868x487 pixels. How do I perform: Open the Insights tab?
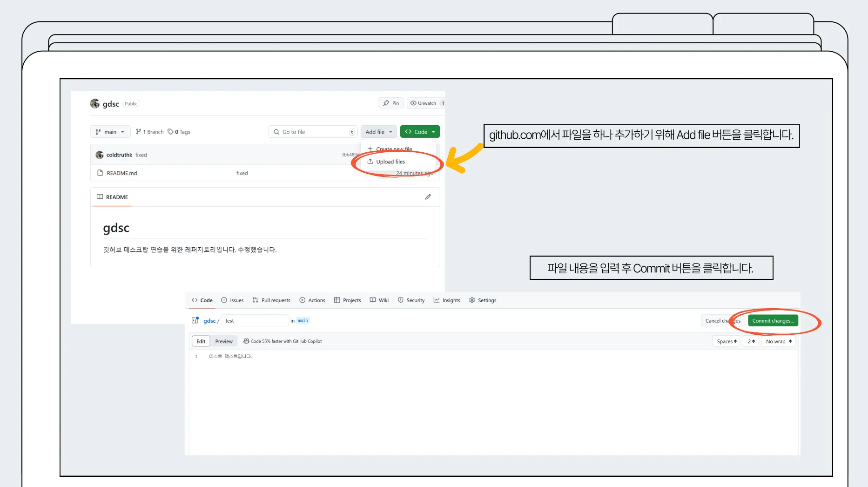pyautogui.click(x=447, y=300)
